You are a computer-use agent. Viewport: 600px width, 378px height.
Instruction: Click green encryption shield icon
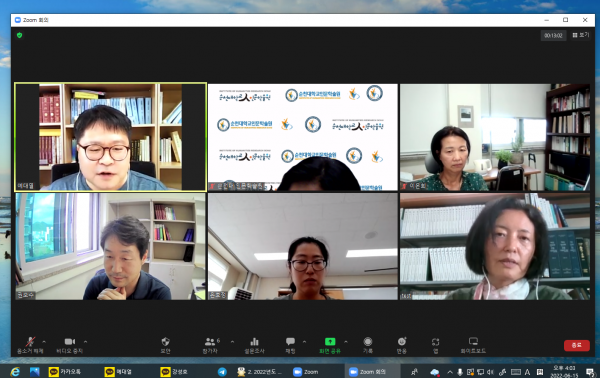pyautogui.click(x=20, y=35)
